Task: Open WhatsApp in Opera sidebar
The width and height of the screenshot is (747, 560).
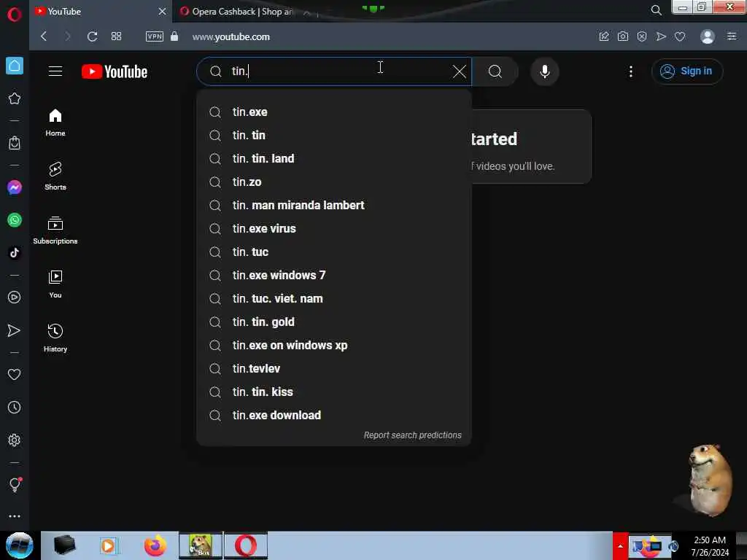Action: click(15, 220)
